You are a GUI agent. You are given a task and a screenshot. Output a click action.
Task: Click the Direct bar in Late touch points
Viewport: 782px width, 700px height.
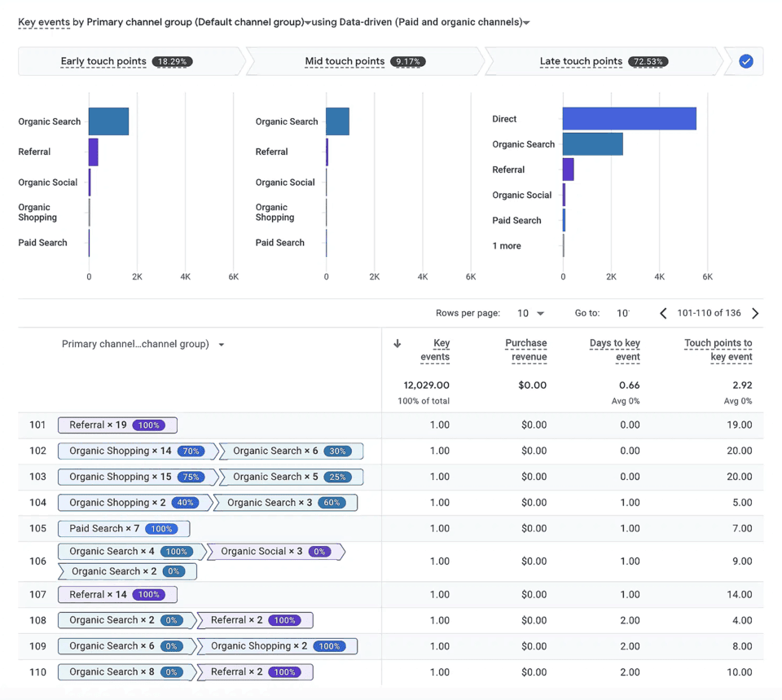click(629, 119)
